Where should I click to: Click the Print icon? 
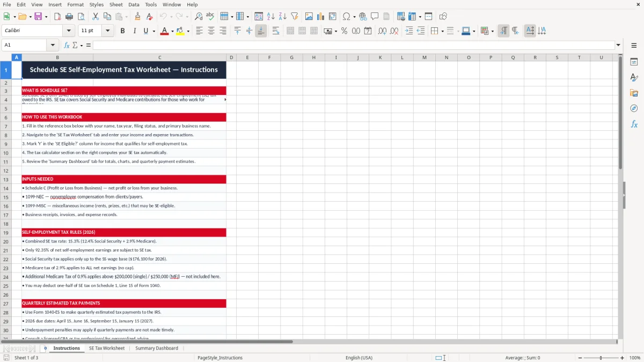coord(69,17)
